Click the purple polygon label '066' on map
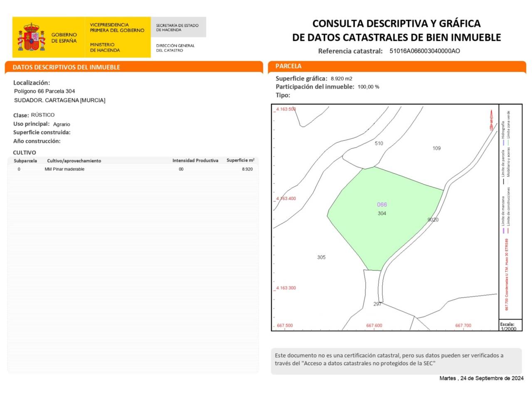The width and height of the screenshot is (532, 399). (x=382, y=204)
